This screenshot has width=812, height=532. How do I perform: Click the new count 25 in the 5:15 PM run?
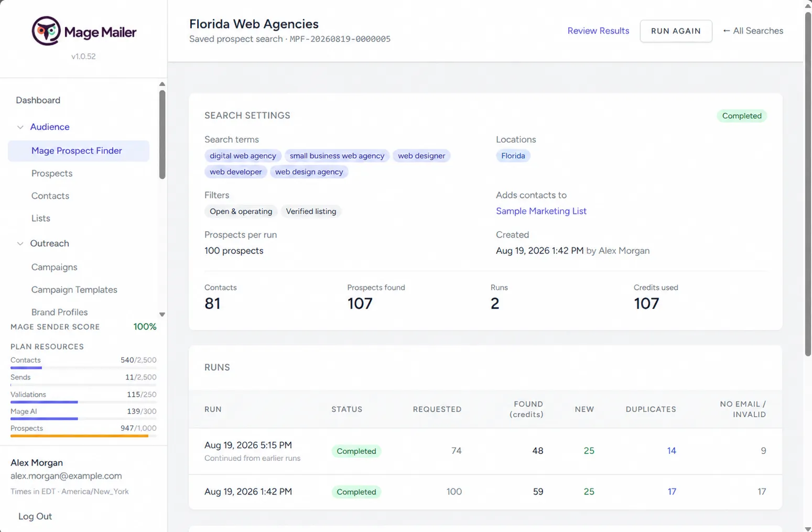[x=589, y=451]
